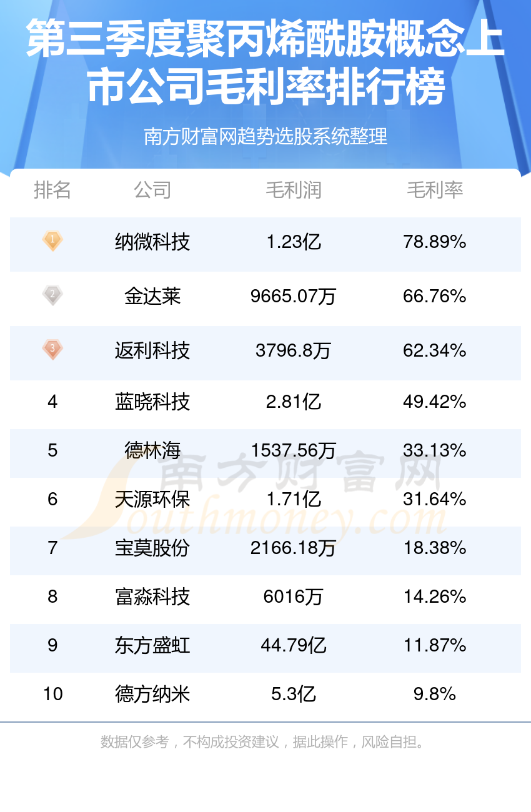Select company 蓝晓科技 row

pos(265,402)
